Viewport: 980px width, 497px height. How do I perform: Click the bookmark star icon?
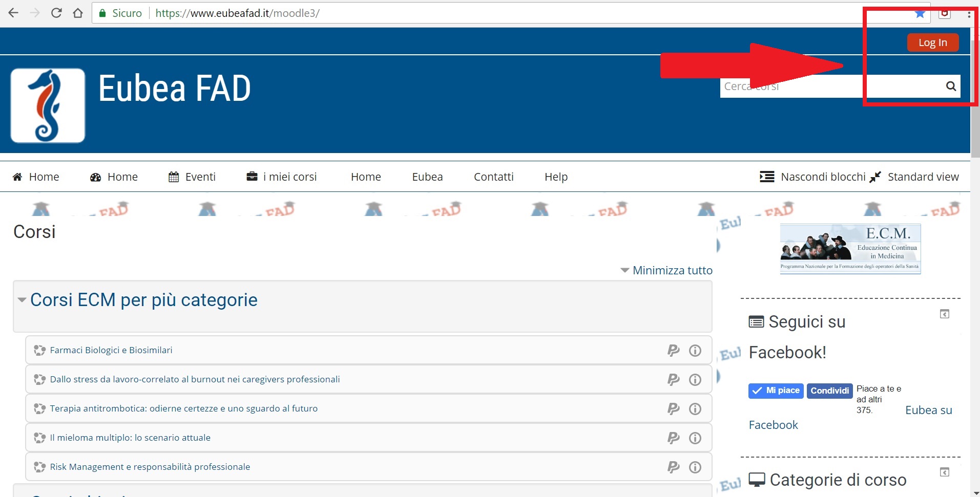[920, 13]
